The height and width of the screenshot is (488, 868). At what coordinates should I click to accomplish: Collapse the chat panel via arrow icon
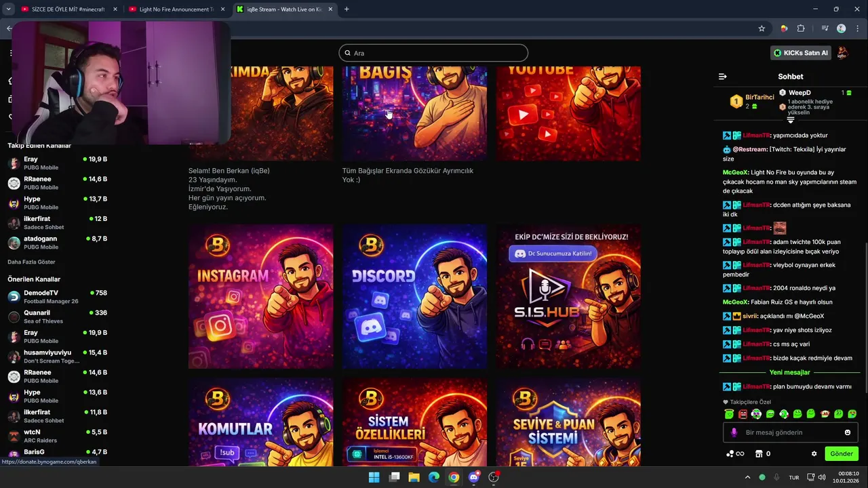click(722, 77)
